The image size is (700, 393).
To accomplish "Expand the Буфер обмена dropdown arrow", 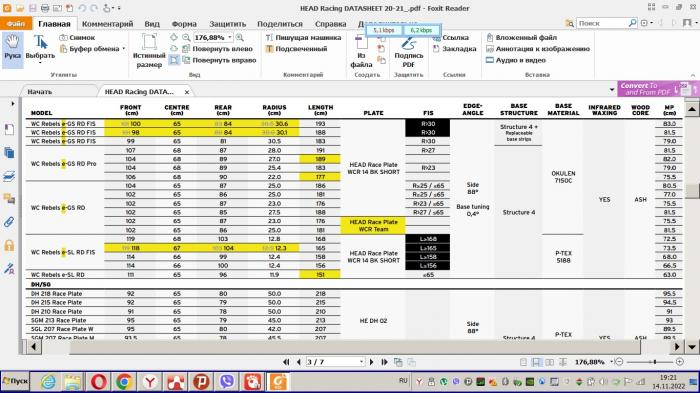I will (124, 49).
